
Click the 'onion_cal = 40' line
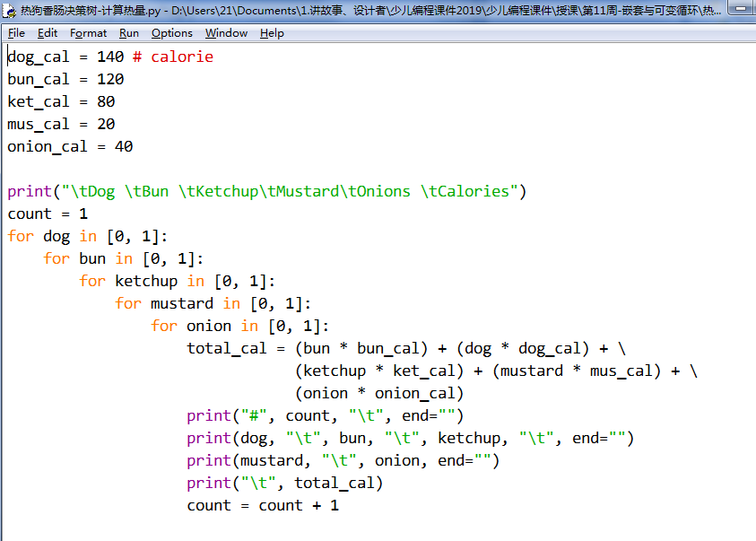[70, 146]
